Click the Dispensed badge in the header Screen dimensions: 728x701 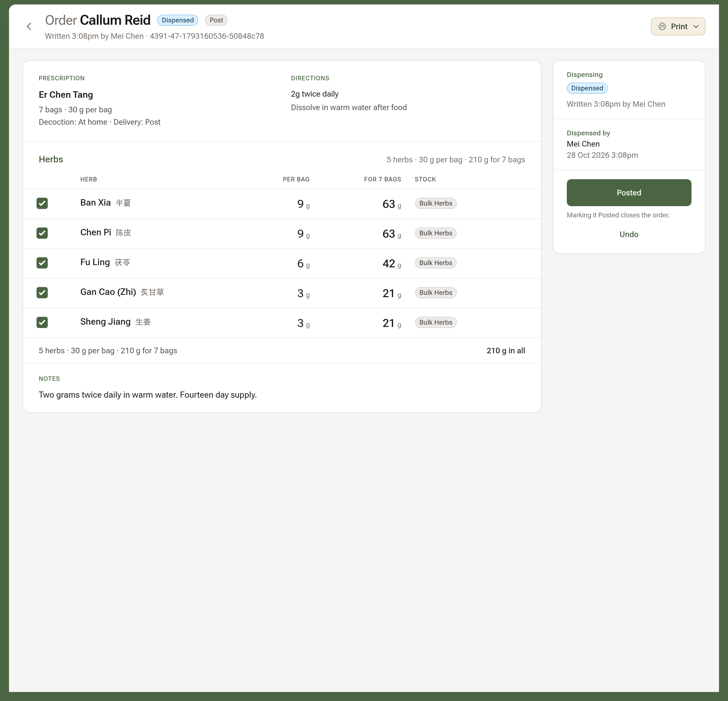pyautogui.click(x=178, y=20)
